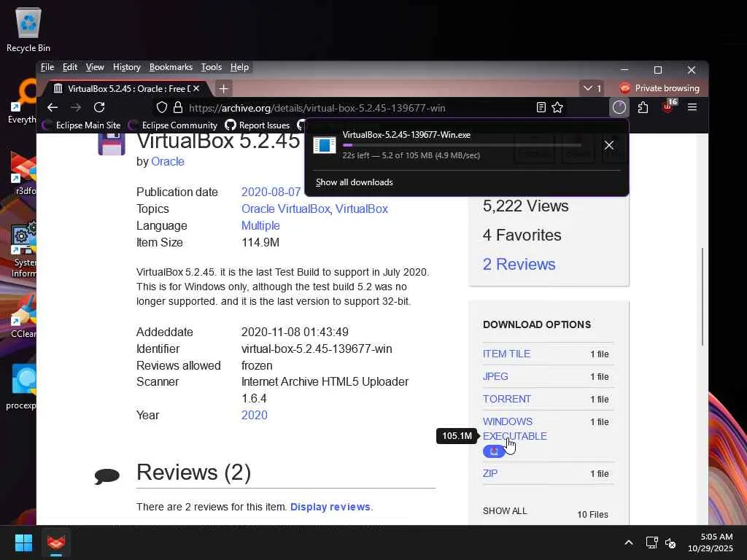Click the download progress bar
The height and width of the screenshot is (560, 747).
click(x=462, y=145)
